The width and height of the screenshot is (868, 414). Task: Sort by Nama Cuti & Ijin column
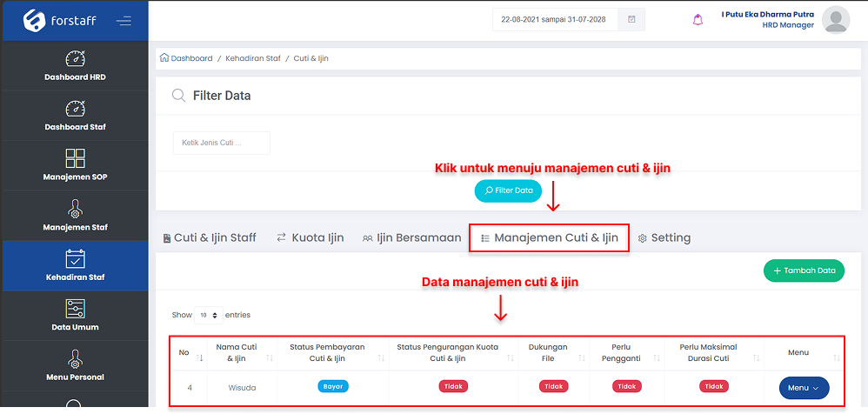243,353
